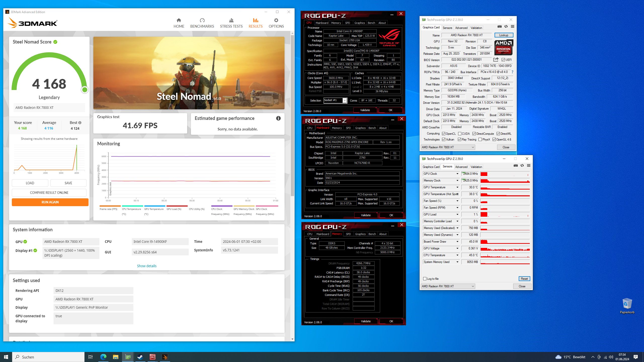Viewport: 644px width, 362px height.
Task: Click camera icon in GPU-Z Sensors window
Action: coord(516,166)
